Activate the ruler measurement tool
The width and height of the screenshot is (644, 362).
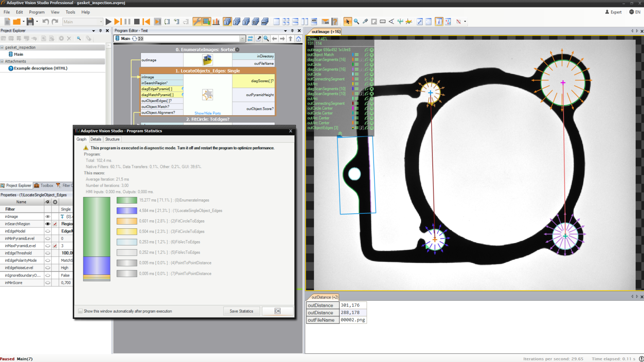point(382,21)
